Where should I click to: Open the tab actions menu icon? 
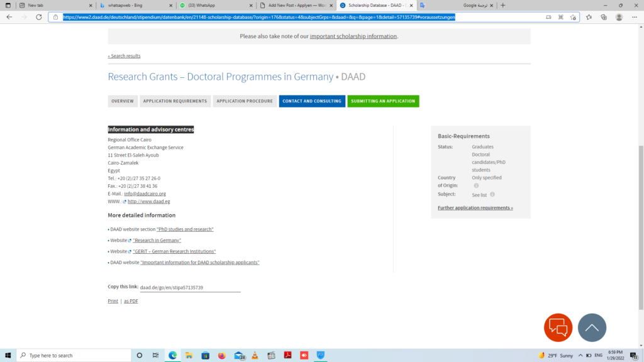pyautogui.click(x=8, y=5)
